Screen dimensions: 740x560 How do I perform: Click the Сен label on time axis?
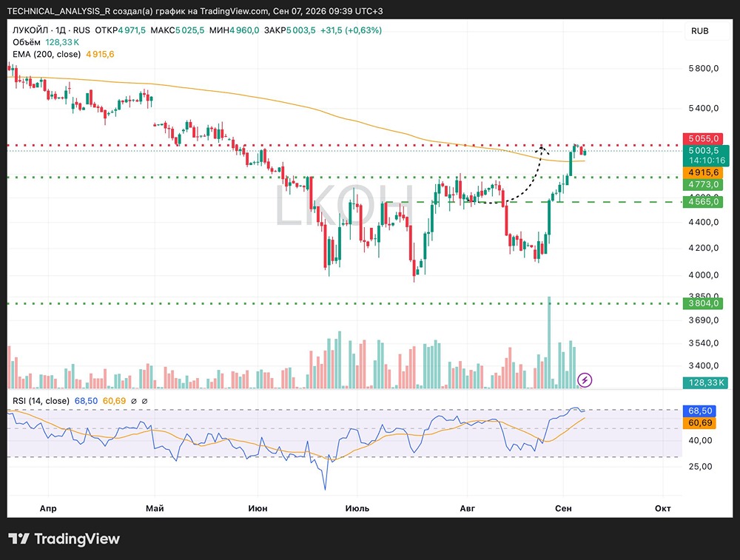563,508
